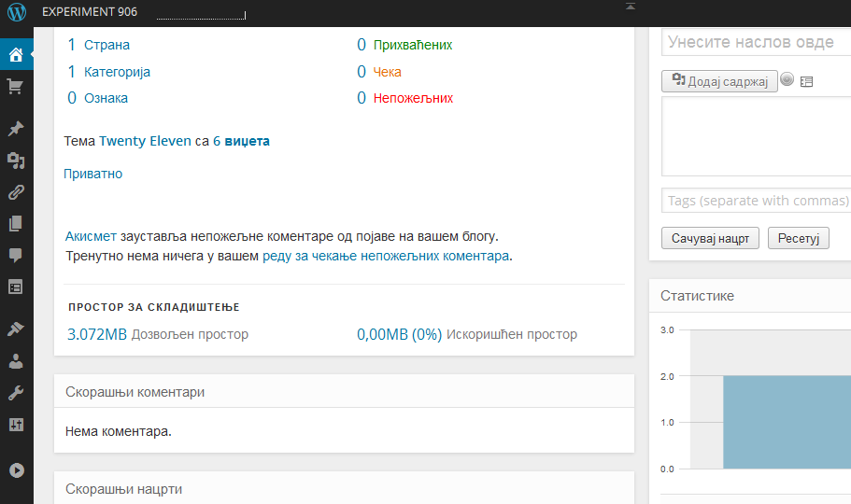Open the WordPress logo menu
This screenshot has height=504, width=851.
tap(17, 12)
